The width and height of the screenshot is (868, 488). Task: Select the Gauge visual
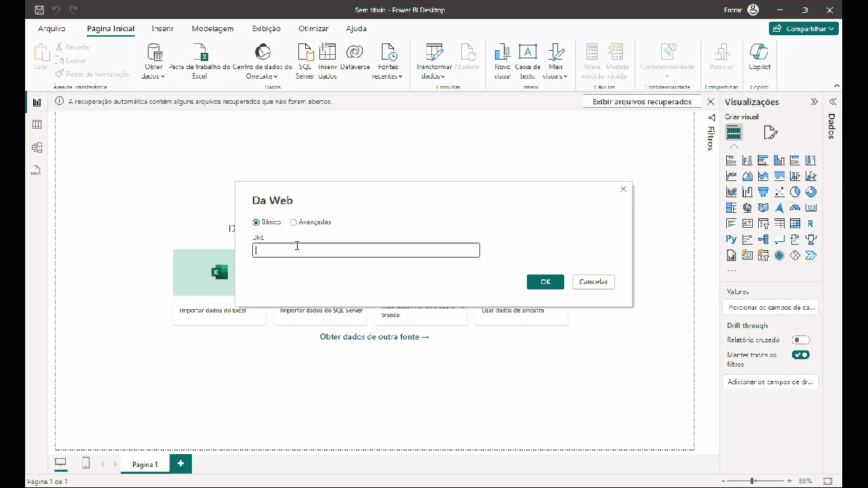click(795, 207)
